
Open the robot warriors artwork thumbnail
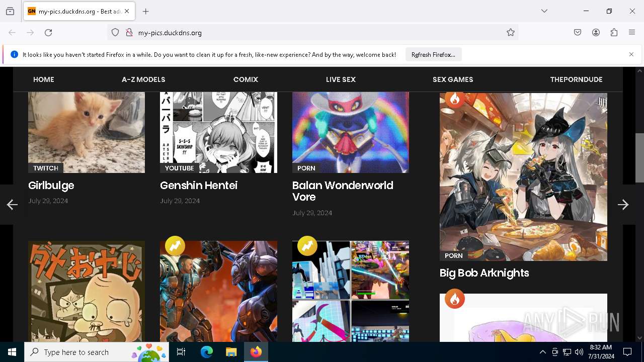click(x=218, y=292)
